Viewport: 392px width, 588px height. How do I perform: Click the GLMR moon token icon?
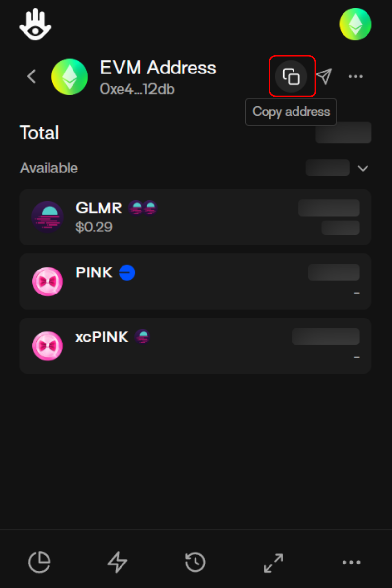click(48, 217)
